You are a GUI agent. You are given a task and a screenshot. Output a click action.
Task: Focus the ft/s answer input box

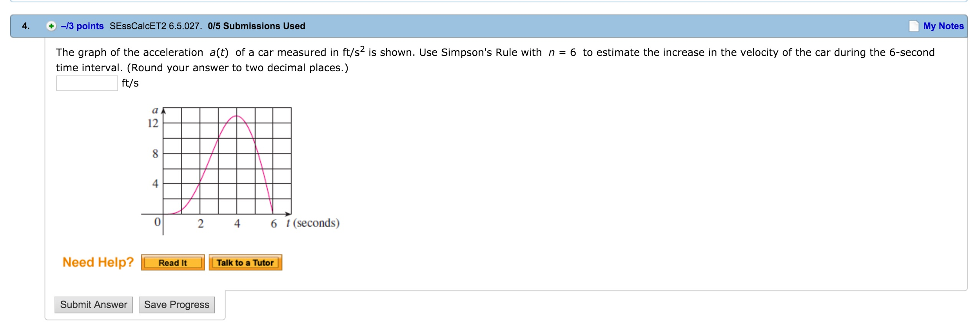pos(87,83)
